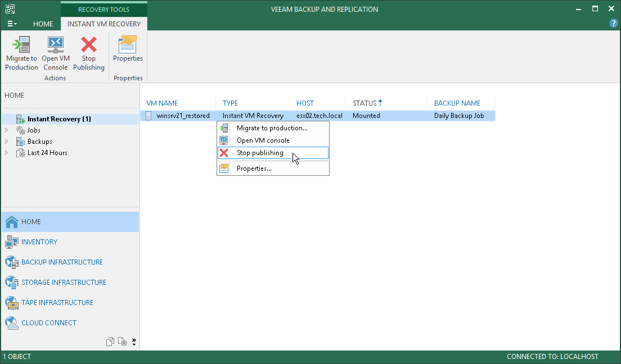Click the Instant Recovery tree icon

point(21,119)
